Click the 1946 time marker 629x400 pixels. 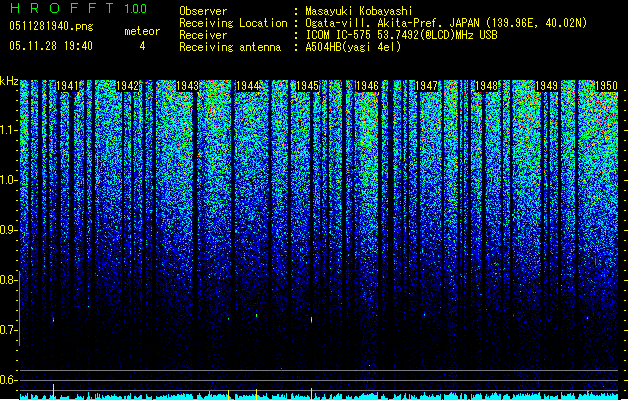pos(367,86)
